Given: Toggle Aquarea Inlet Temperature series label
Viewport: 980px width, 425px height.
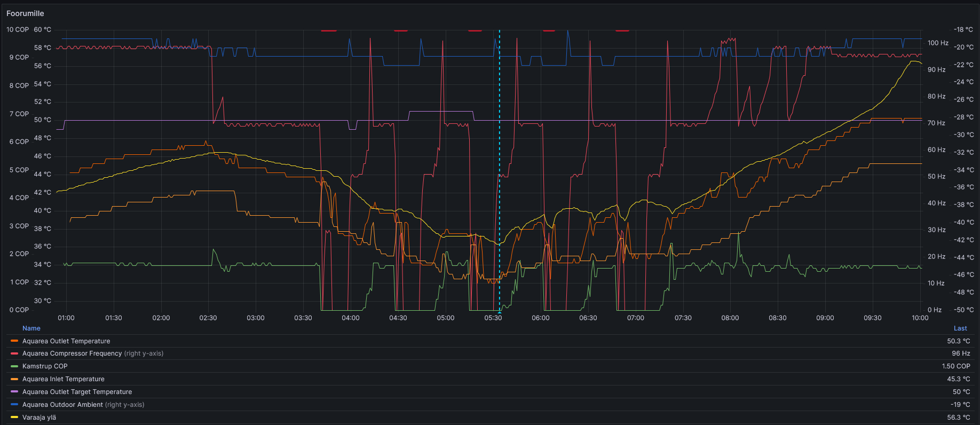Looking at the screenshot, I should pos(64,379).
